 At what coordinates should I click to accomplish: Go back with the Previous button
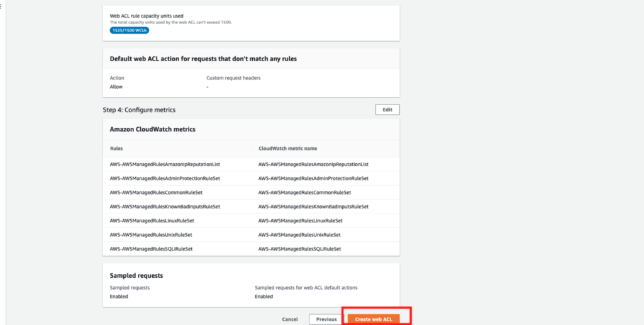click(x=326, y=319)
